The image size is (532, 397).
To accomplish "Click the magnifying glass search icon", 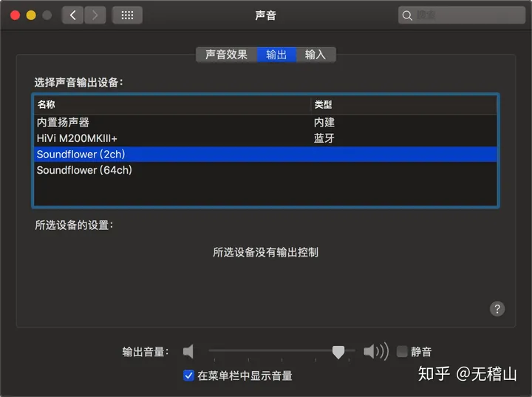I will 407,16.
